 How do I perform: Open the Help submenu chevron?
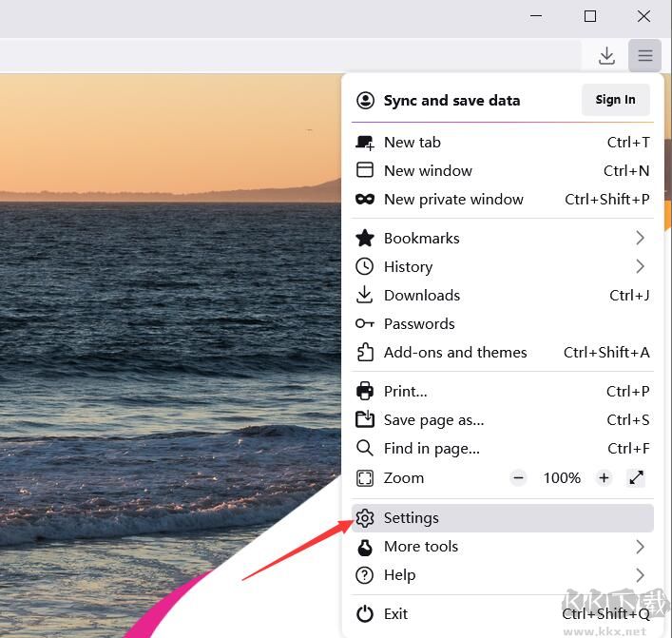pos(640,575)
